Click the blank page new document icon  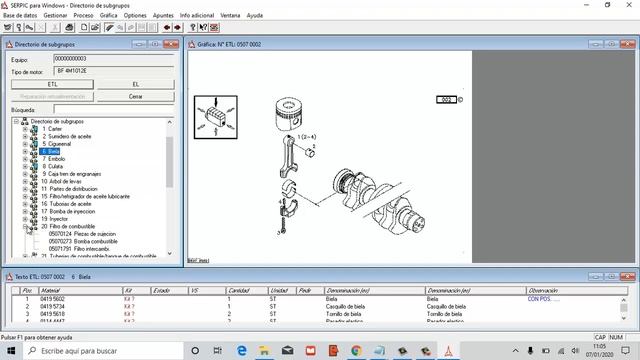[84, 27]
